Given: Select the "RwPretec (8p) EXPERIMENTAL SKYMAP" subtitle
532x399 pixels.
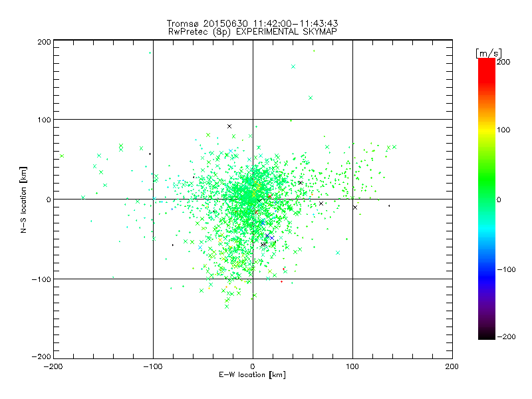Looking at the screenshot, I should (253, 32).
